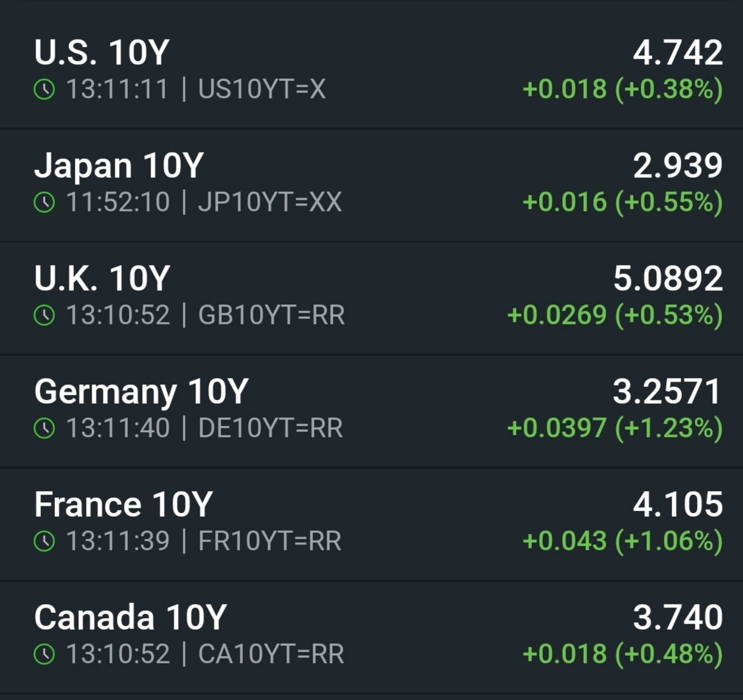Tap the clock icon in the U.K. 10Y row
The height and width of the screenshot is (700, 743).
[44, 315]
